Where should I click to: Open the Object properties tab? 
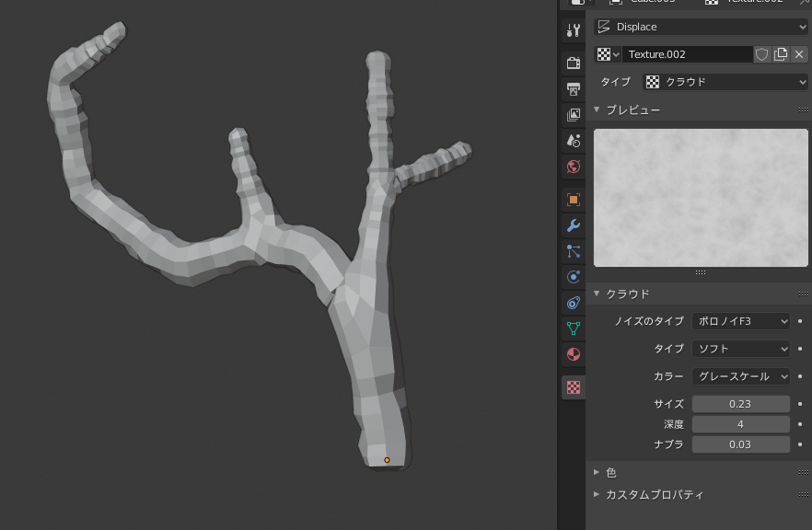click(574, 200)
